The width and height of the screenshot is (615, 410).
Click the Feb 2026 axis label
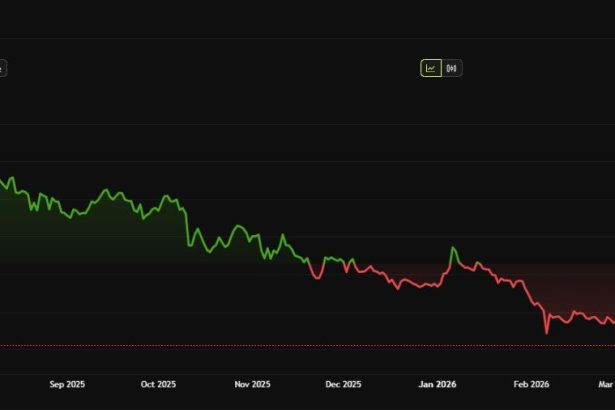531,384
